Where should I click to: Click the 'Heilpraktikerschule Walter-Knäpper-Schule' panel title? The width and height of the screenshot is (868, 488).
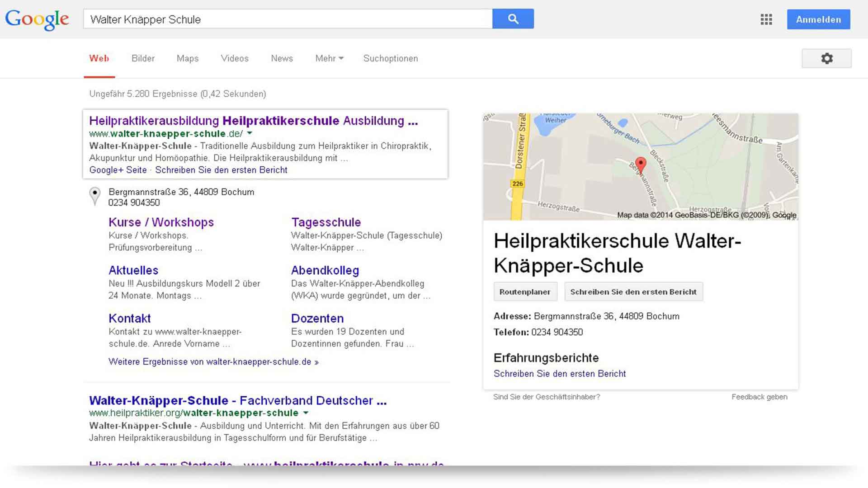[x=618, y=253]
